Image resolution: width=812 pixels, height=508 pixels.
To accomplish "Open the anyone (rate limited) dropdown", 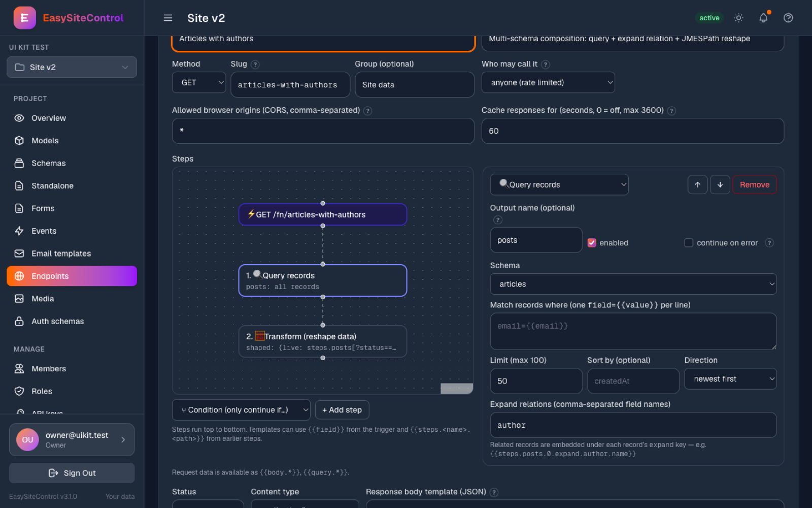I will pos(548,82).
